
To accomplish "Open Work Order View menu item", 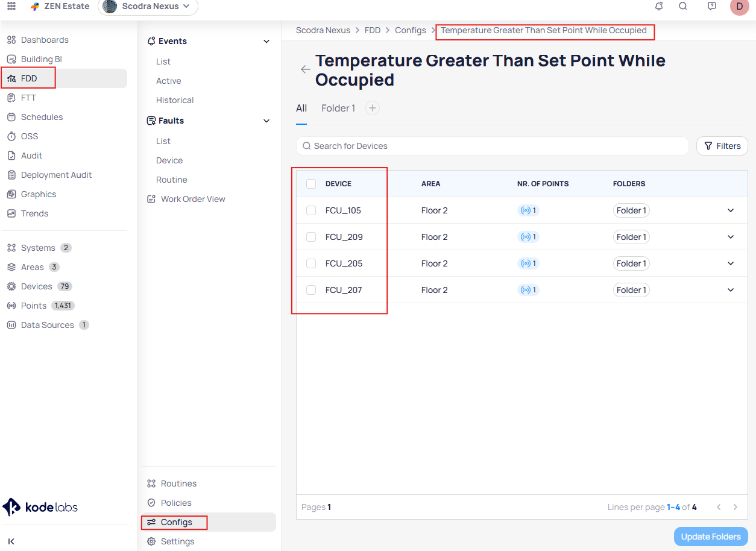I will click(193, 199).
